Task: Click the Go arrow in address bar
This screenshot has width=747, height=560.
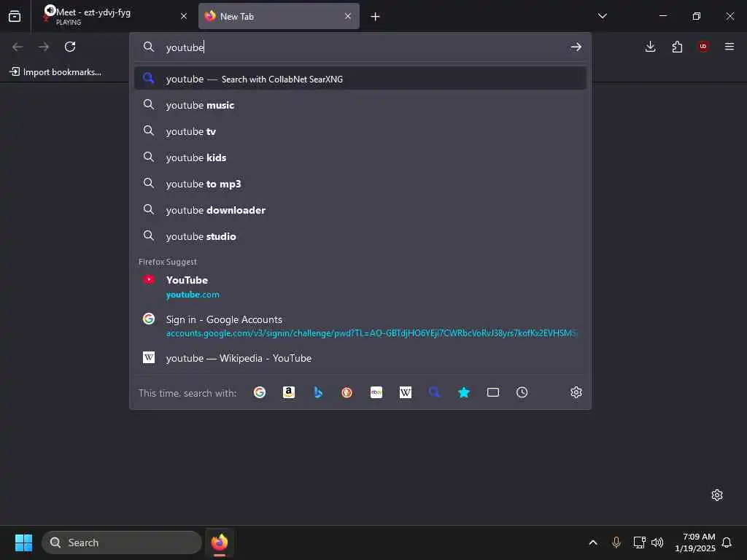Action: coord(576,47)
